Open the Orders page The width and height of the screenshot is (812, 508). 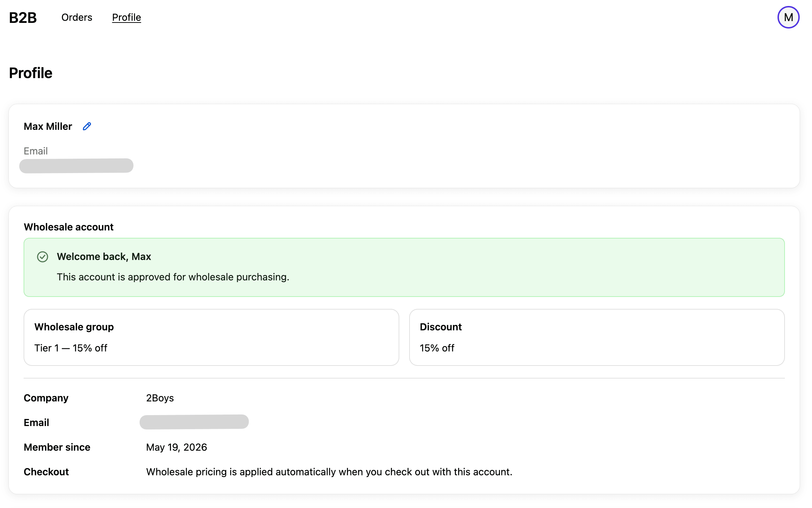point(77,18)
